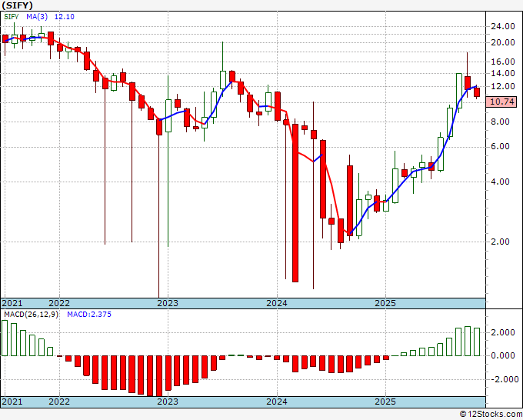Click the current price tag 10.74

(x=501, y=102)
